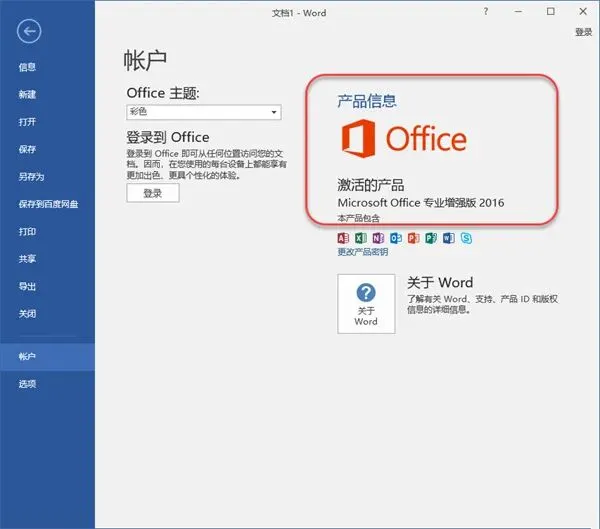Click the 更改产品密钥 link
This screenshot has width=600, height=529.
(x=363, y=252)
